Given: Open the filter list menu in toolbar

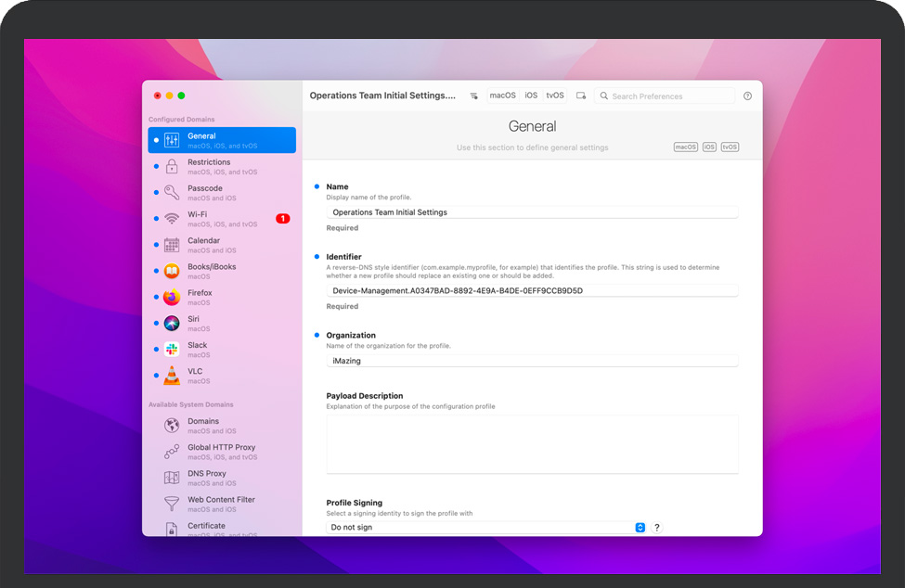Looking at the screenshot, I should coord(473,96).
